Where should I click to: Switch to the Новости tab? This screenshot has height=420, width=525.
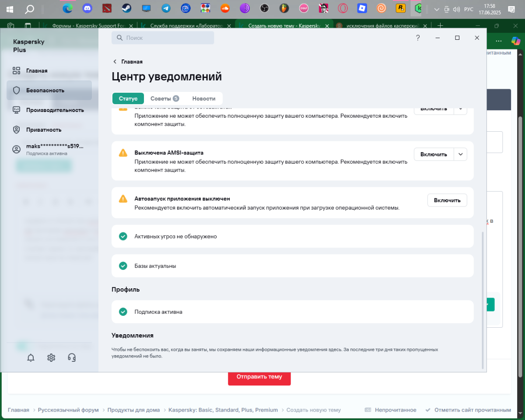click(204, 98)
